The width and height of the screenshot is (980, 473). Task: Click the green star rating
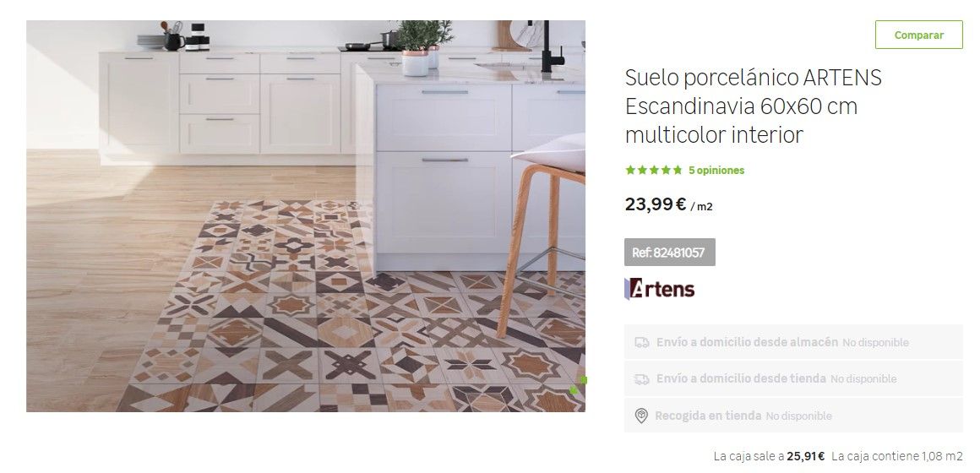654,170
